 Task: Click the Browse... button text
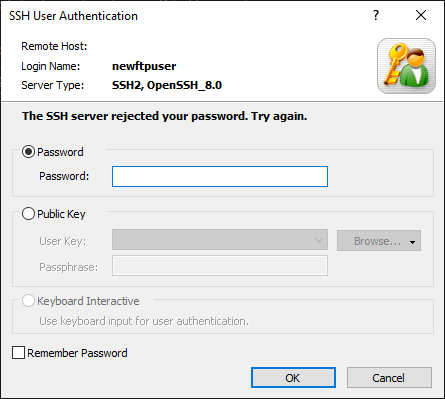(377, 241)
